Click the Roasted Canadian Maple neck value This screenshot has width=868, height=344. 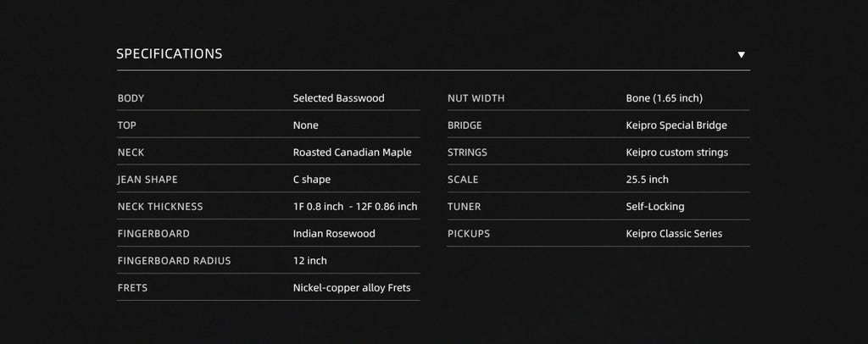352,153
